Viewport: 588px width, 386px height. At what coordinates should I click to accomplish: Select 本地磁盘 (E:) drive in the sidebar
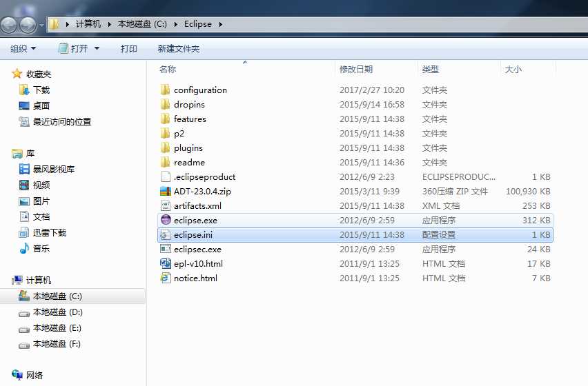pyautogui.click(x=57, y=328)
